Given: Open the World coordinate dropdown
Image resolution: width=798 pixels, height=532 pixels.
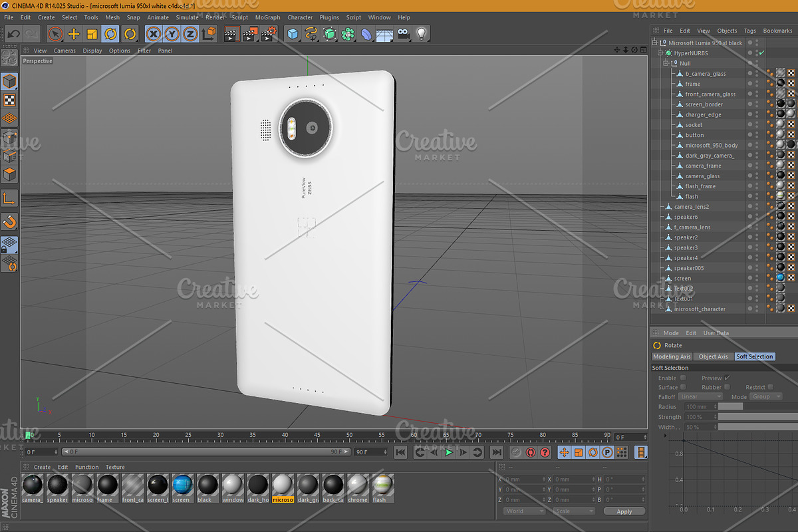Looking at the screenshot, I should tap(523, 511).
